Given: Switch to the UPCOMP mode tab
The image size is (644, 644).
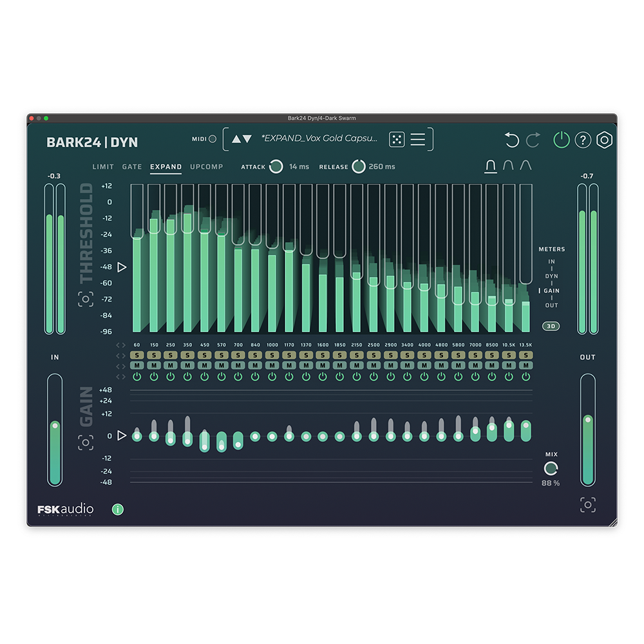Looking at the screenshot, I should pyautogui.click(x=207, y=167).
